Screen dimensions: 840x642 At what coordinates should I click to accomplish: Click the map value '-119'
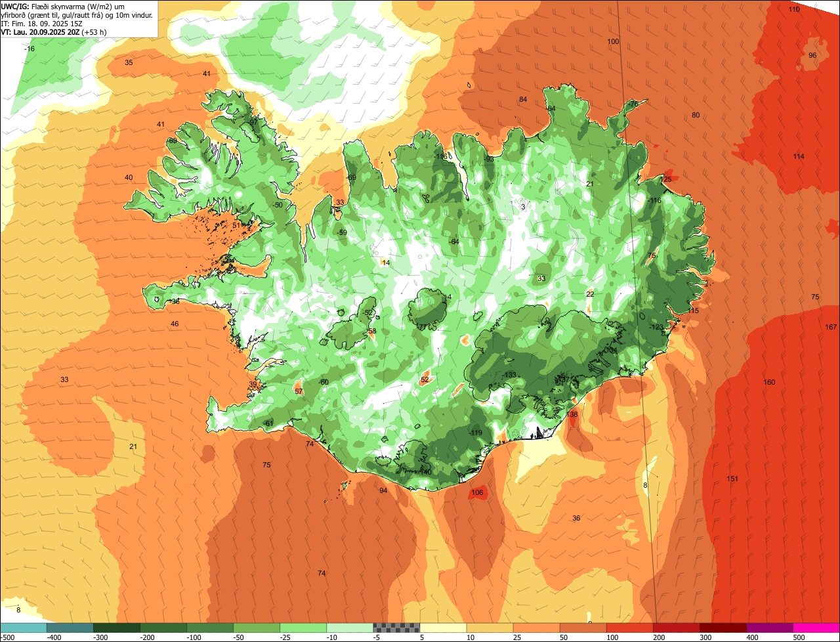(x=476, y=433)
